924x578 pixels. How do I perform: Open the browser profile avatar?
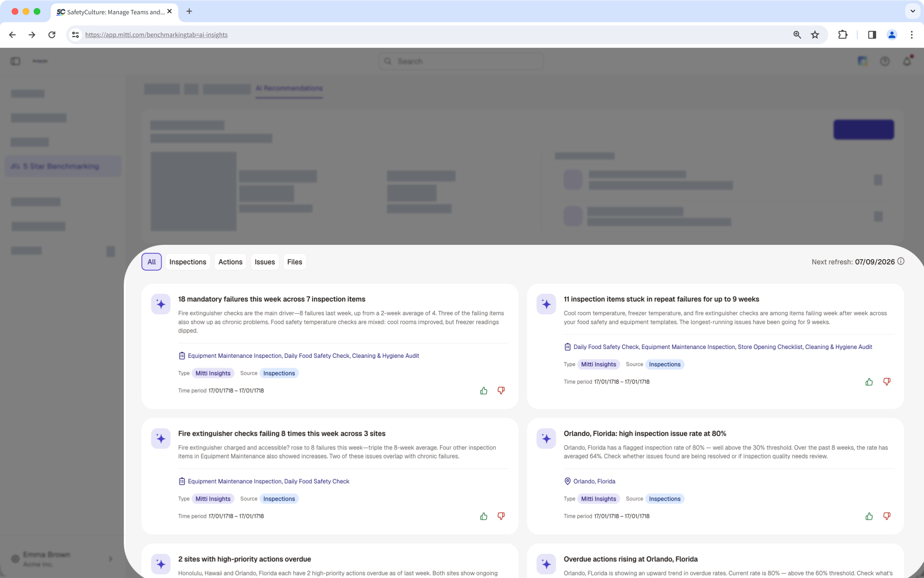pyautogui.click(x=892, y=35)
